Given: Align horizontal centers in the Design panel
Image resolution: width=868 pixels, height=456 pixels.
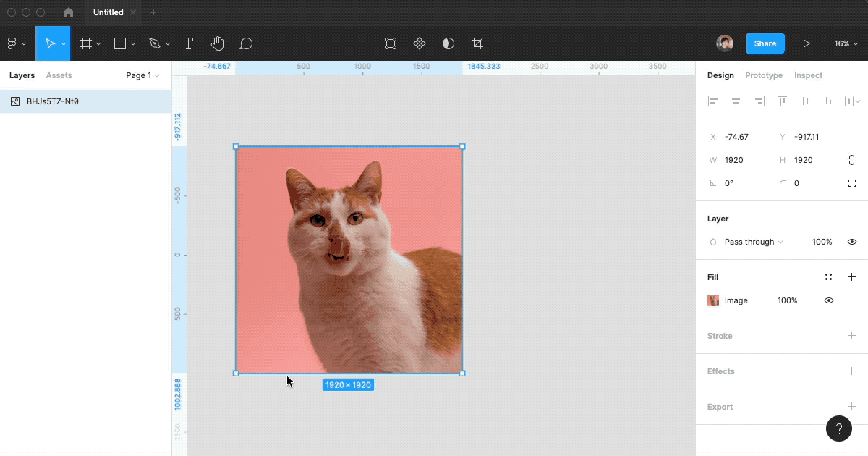Looking at the screenshot, I should pos(736,101).
